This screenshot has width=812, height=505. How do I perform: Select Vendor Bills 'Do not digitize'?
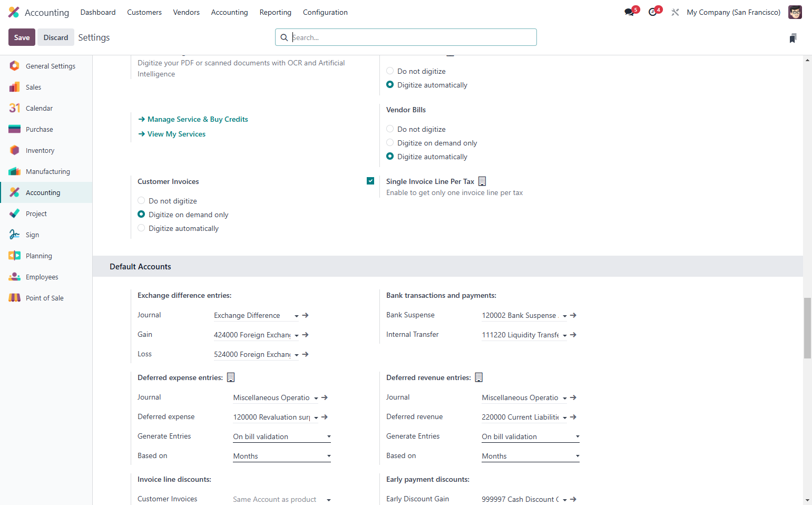click(x=390, y=129)
